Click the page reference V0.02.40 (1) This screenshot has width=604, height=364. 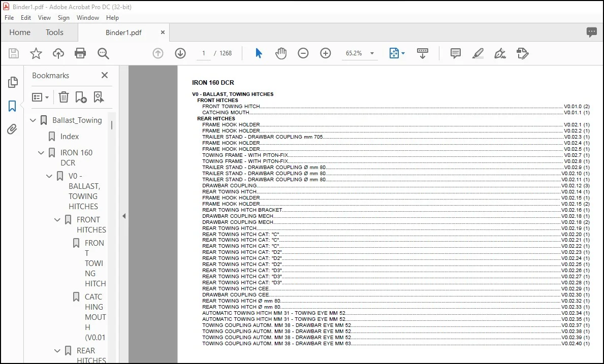(x=576, y=344)
